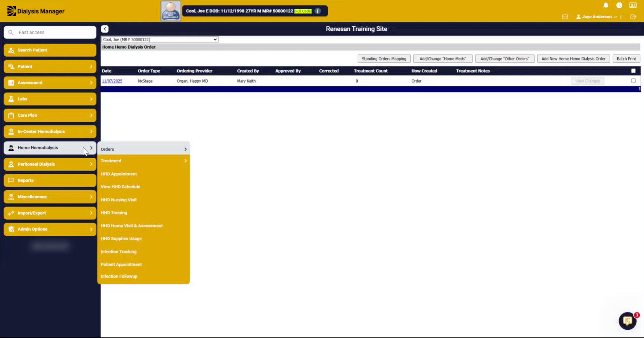Expand the Peritoneal Dialysis menu

[x=50, y=164]
